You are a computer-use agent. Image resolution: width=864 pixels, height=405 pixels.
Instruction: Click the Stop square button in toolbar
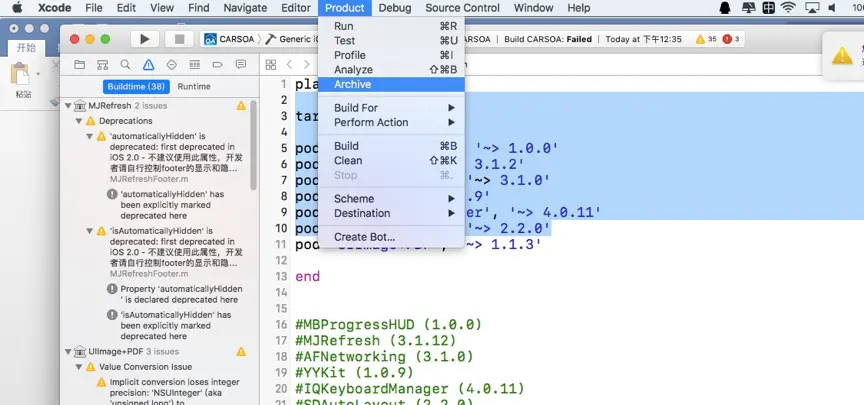[x=179, y=39]
